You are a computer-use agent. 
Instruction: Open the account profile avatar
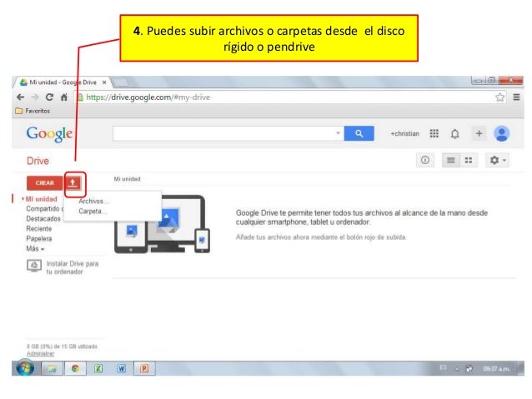pos(502,133)
